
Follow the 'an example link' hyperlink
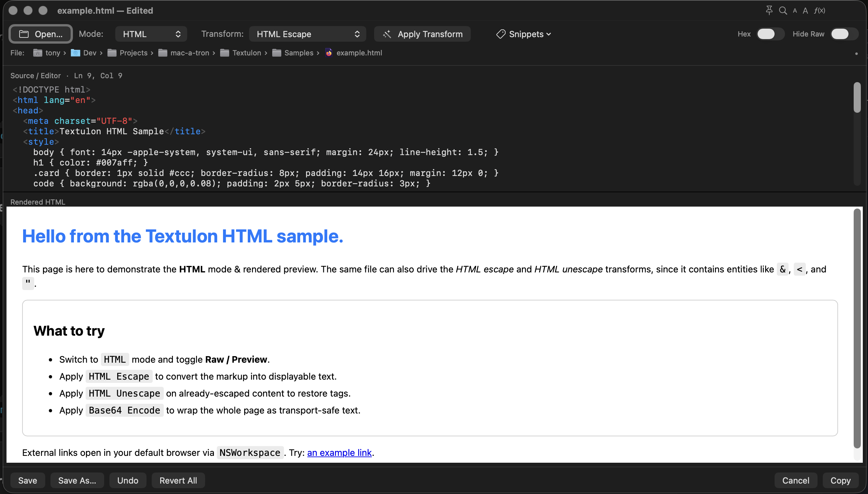coord(339,453)
